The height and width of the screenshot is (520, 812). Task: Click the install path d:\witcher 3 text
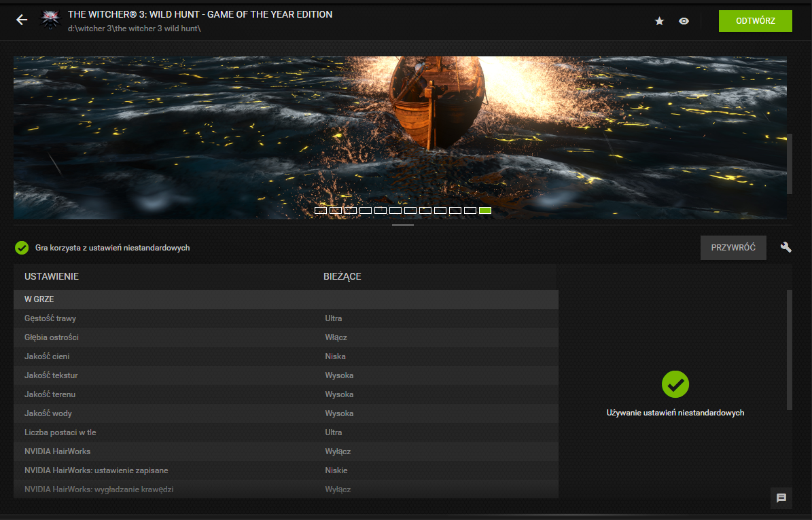(134, 29)
